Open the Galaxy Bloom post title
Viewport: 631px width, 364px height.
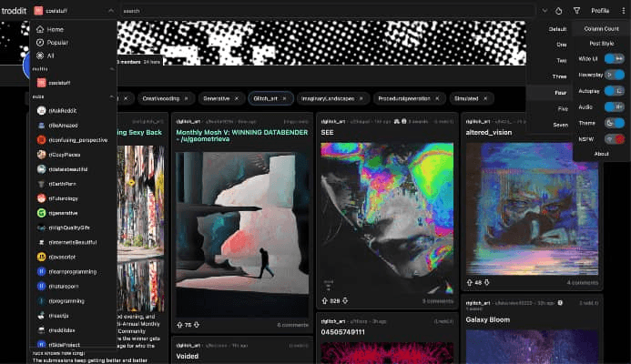pos(488,319)
